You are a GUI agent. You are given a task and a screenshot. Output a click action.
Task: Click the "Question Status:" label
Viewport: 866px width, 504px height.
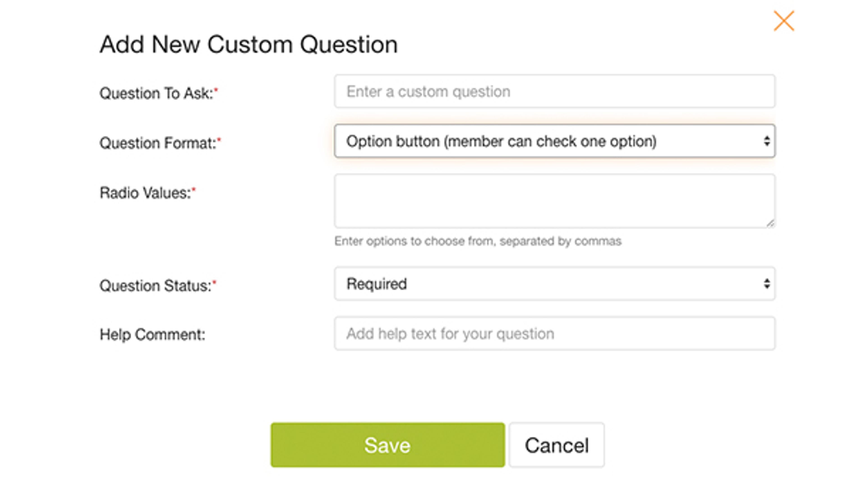click(x=155, y=286)
